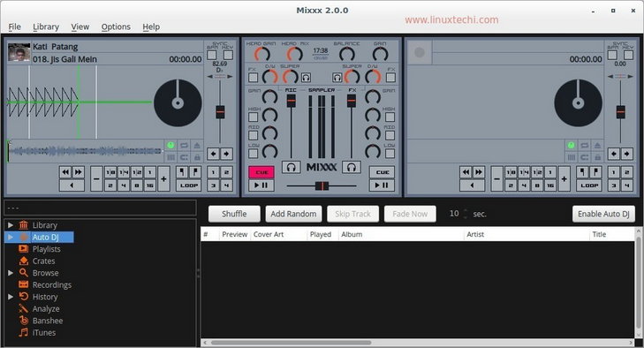
Task: Click left deck loop-out marker button
Action: 195,172
